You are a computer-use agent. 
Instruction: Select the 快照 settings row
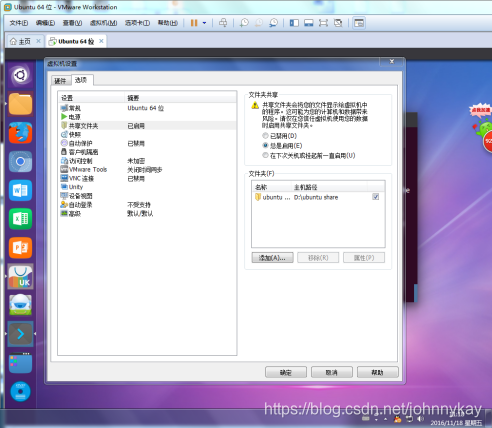[147, 134]
